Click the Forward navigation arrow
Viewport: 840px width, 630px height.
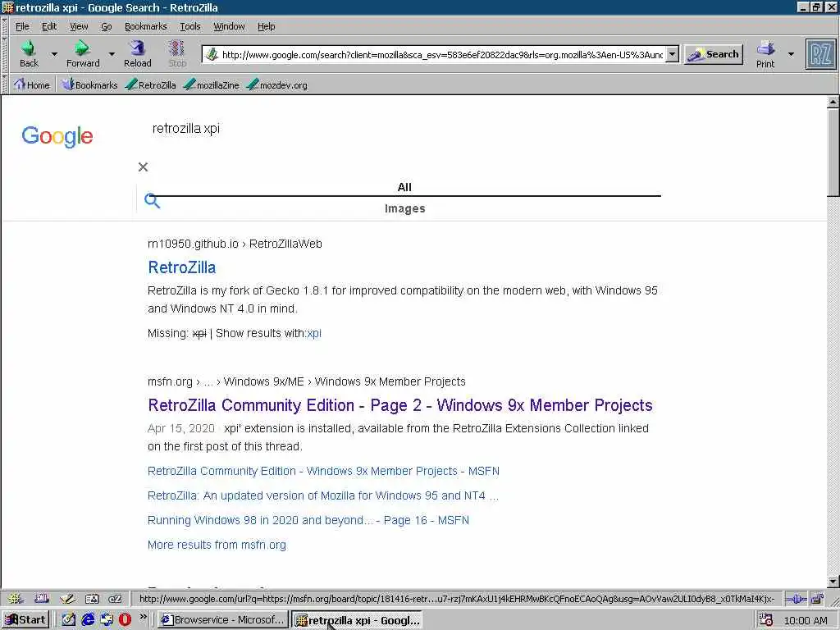point(83,53)
